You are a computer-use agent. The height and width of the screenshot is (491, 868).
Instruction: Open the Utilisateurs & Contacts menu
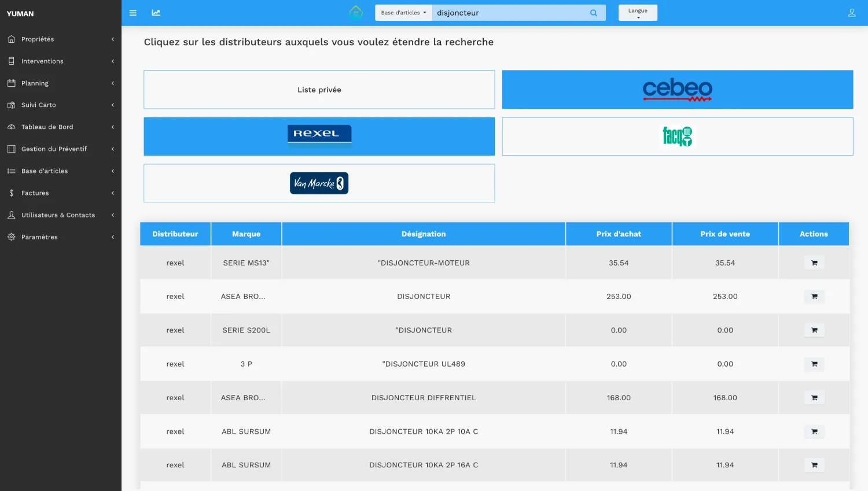pyautogui.click(x=61, y=215)
